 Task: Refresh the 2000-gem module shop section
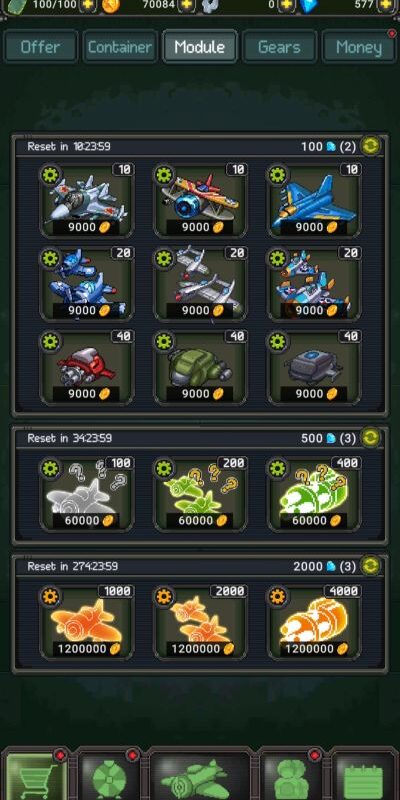coord(370,566)
